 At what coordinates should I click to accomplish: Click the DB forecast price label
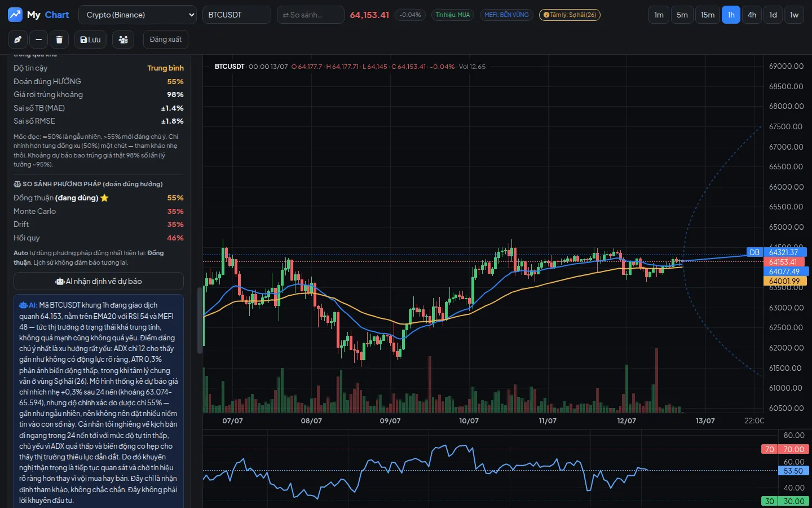[x=754, y=252]
